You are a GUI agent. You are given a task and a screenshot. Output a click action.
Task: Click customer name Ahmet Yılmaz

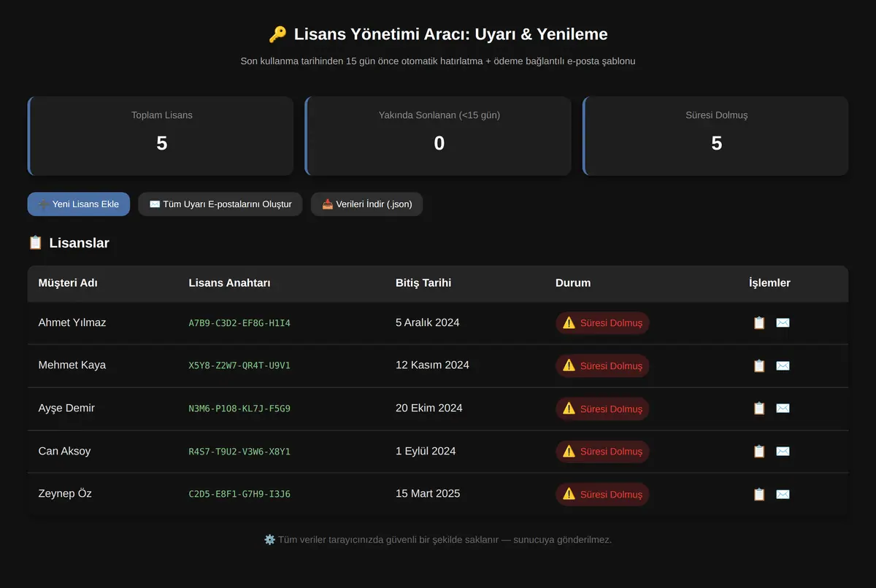coord(72,322)
